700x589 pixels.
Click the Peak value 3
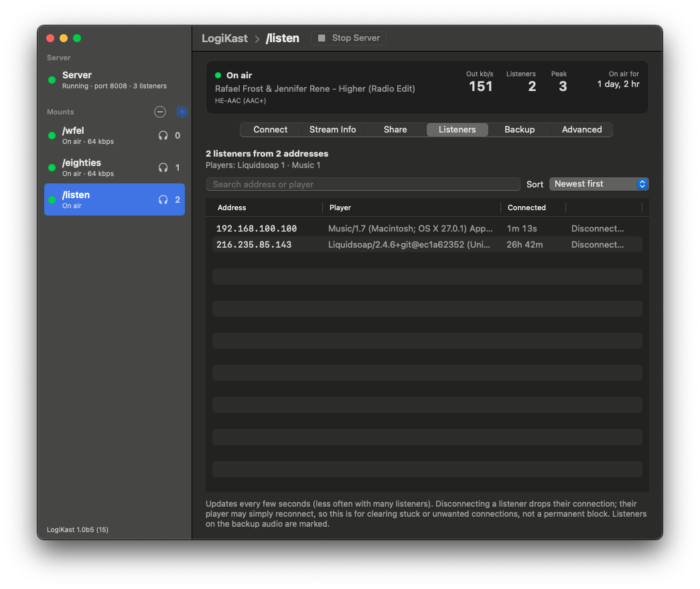click(x=563, y=86)
